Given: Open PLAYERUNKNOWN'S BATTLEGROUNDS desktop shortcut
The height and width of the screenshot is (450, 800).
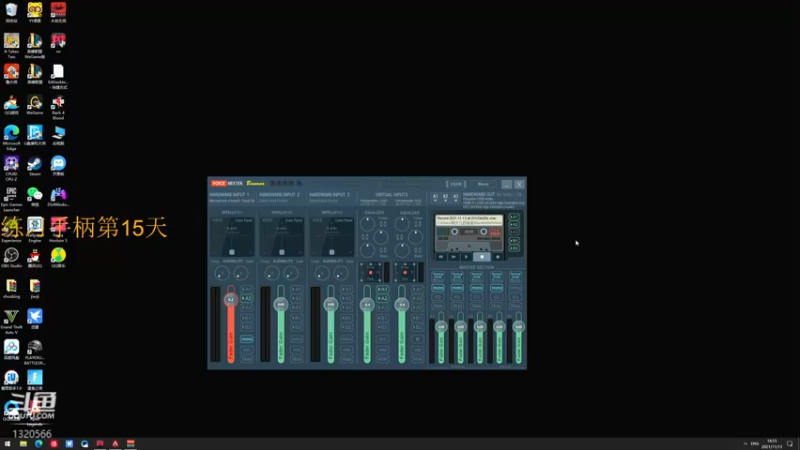Looking at the screenshot, I should pyautogui.click(x=35, y=352).
